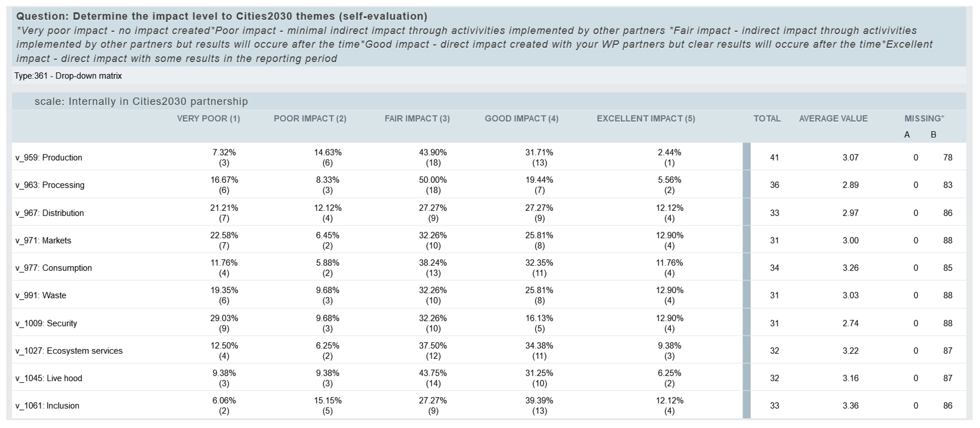Select the v_959: Production row label
980x428 pixels.
click(x=49, y=157)
